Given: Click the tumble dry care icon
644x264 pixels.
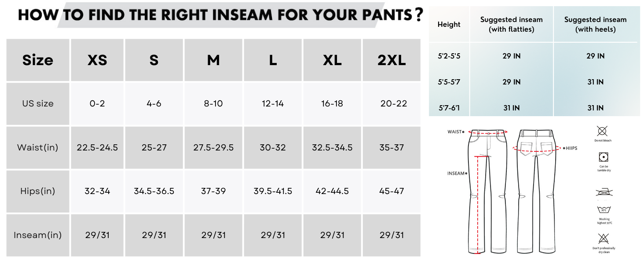Looking at the screenshot, I should click(x=603, y=158).
